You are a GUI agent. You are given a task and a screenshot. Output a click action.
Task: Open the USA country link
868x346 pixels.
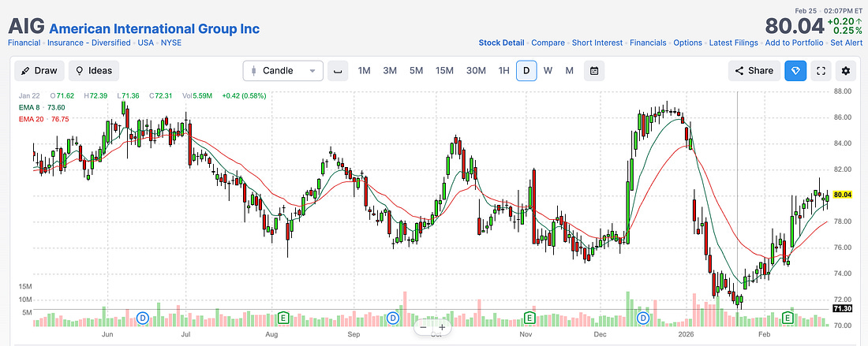coord(146,43)
